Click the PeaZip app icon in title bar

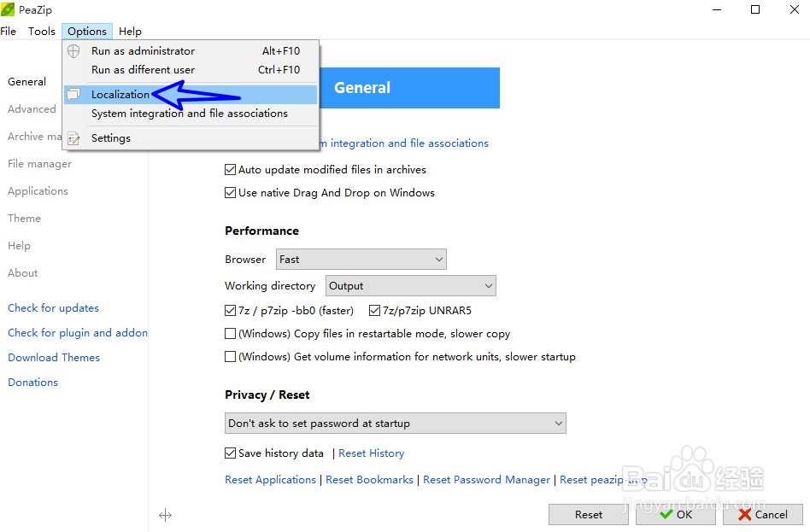coord(8,9)
